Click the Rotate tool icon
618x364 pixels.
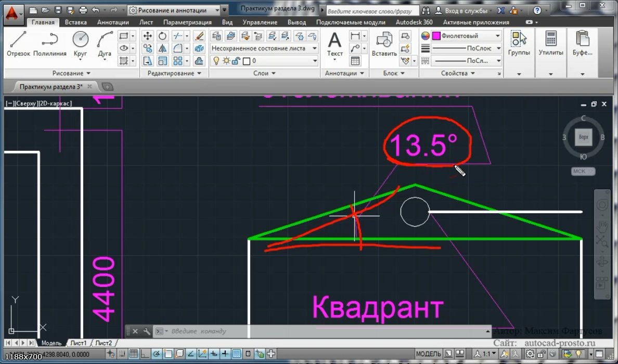(162, 36)
